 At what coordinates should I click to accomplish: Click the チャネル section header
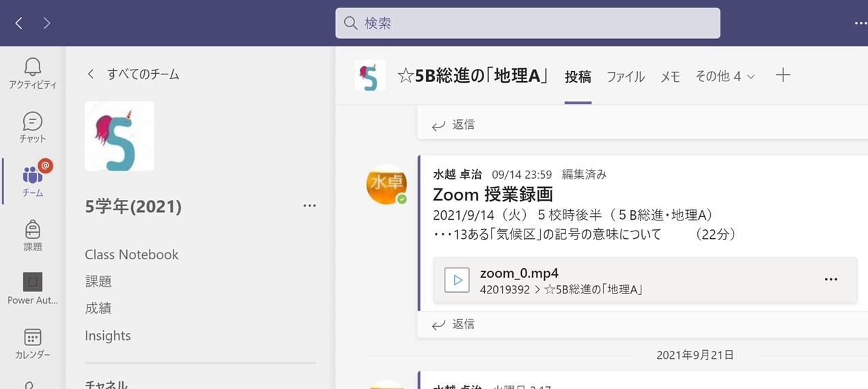point(106,384)
